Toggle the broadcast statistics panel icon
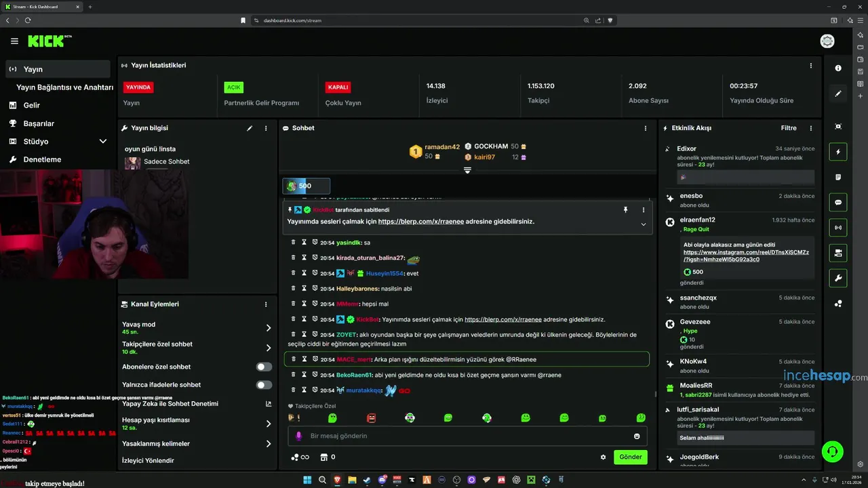 coord(838,228)
